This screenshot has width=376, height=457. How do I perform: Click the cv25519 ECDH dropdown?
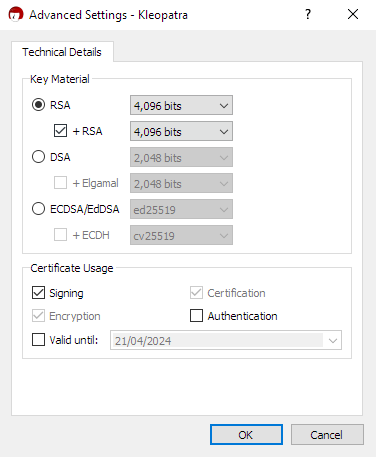(x=181, y=235)
